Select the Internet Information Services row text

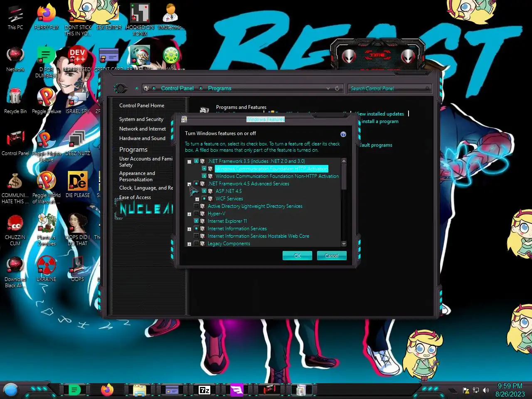237,229
